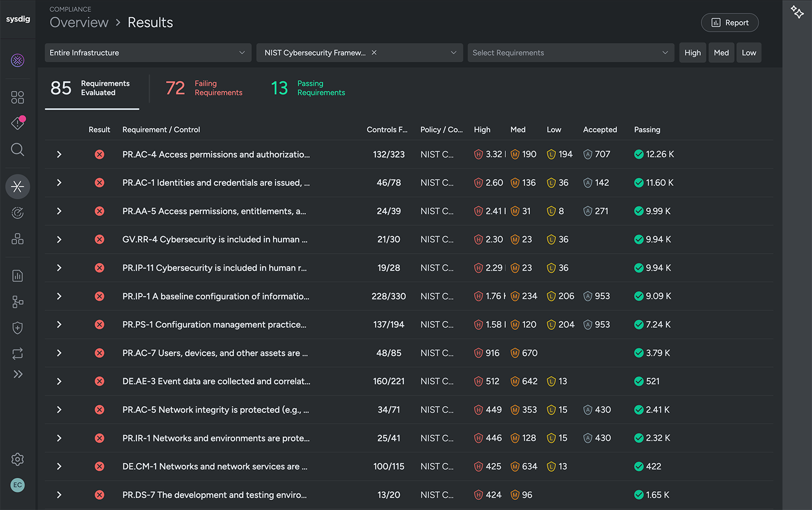Open PR.DS-7 development and testing requirement
The height and width of the screenshot is (510, 812).
[x=215, y=495]
